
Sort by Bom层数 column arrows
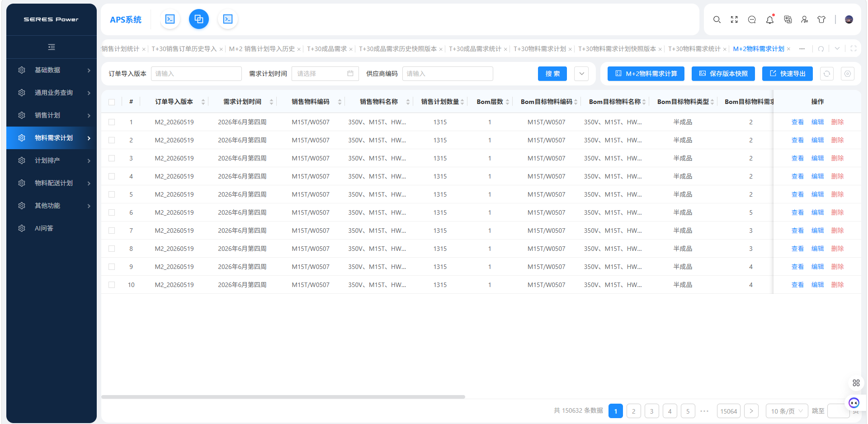[507, 102]
